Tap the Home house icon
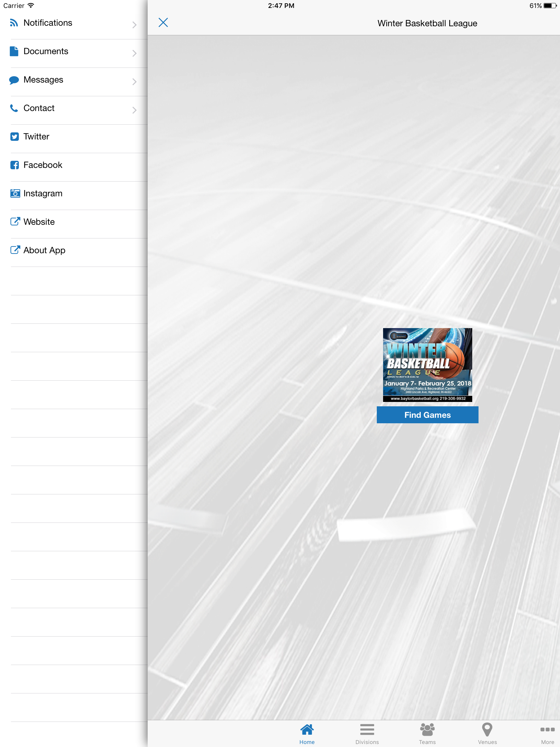 [x=307, y=730]
